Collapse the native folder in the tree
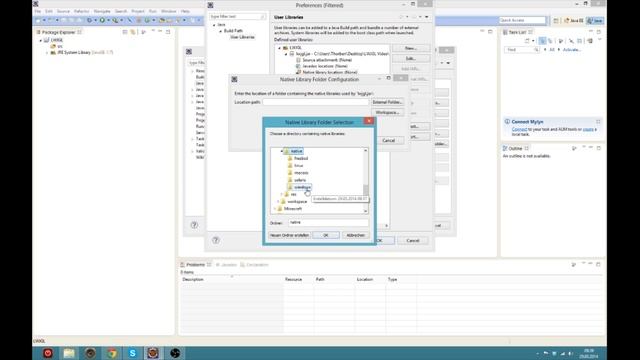640x360 pixels. 282,151
